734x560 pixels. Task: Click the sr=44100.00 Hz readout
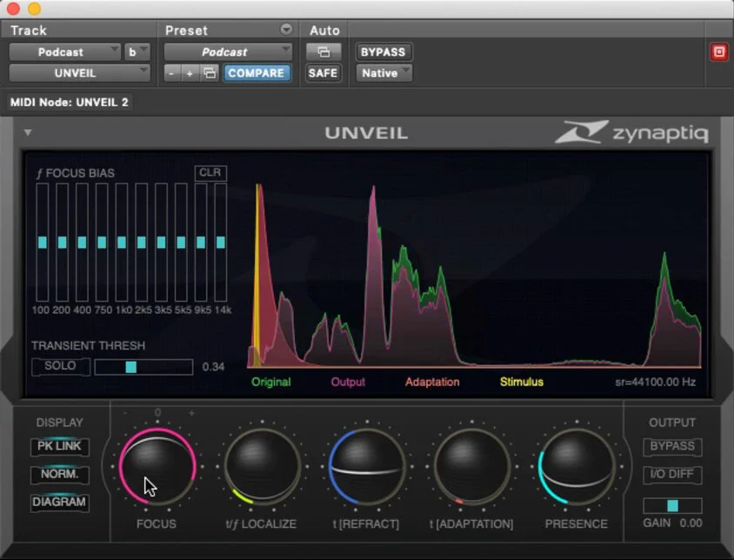point(656,382)
